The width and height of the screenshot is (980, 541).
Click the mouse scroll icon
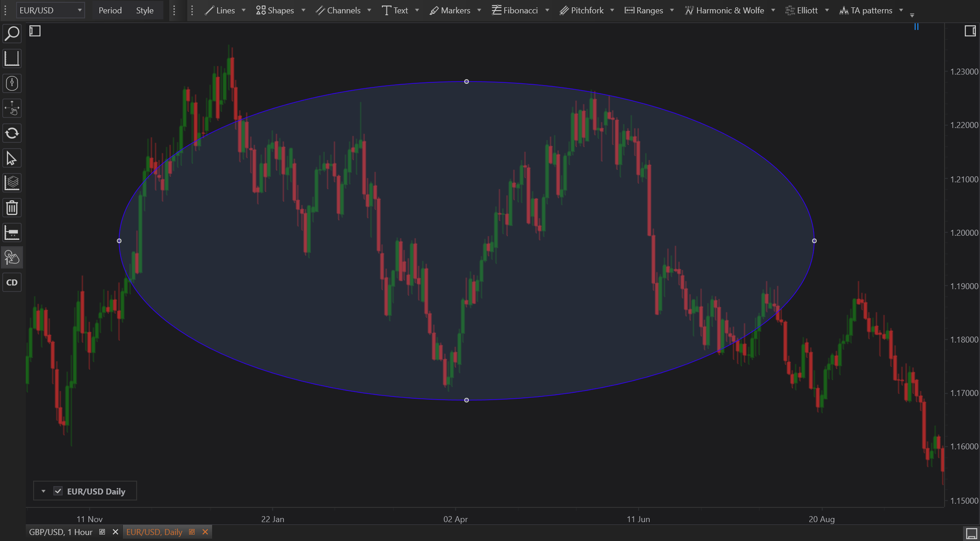(x=12, y=83)
